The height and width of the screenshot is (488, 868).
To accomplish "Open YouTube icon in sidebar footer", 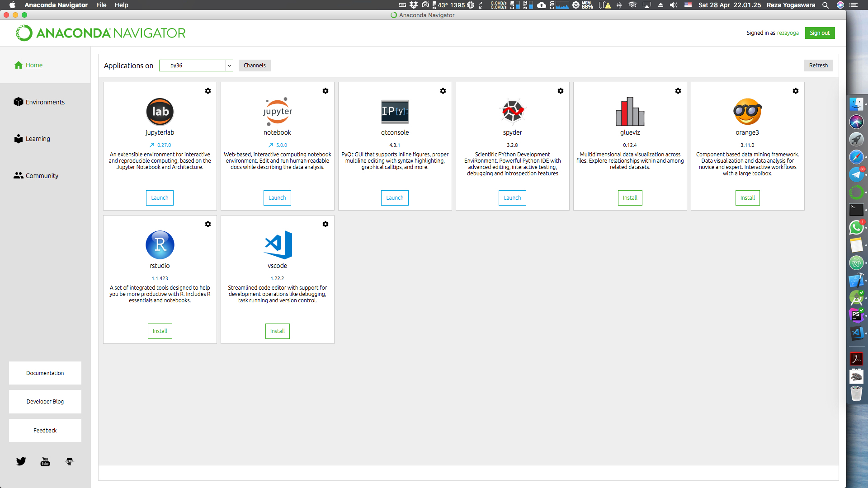I will tap(45, 461).
